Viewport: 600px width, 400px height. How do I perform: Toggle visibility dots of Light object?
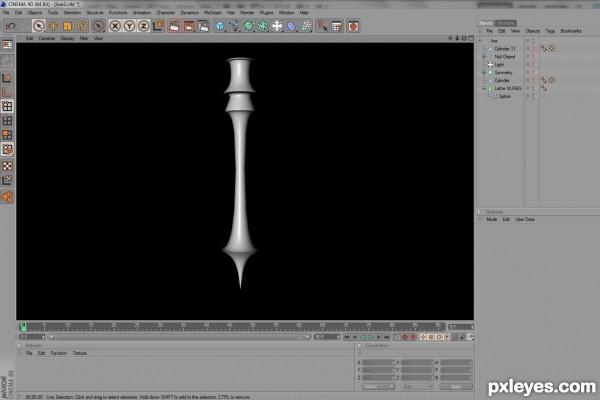(533, 65)
